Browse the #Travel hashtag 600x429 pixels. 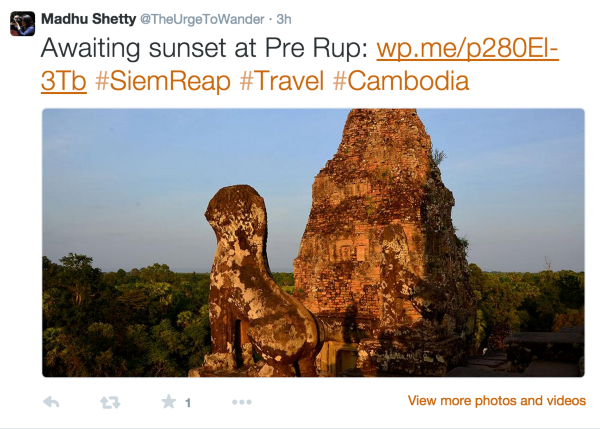tap(279, 82)
